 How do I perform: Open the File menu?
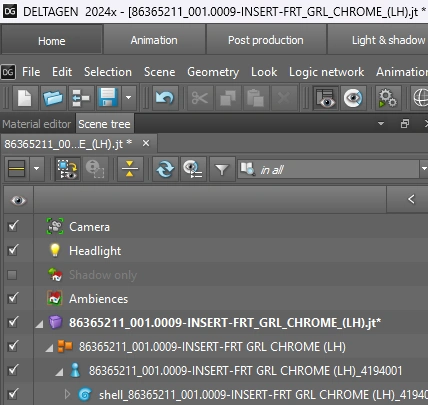tap(31, 72)
